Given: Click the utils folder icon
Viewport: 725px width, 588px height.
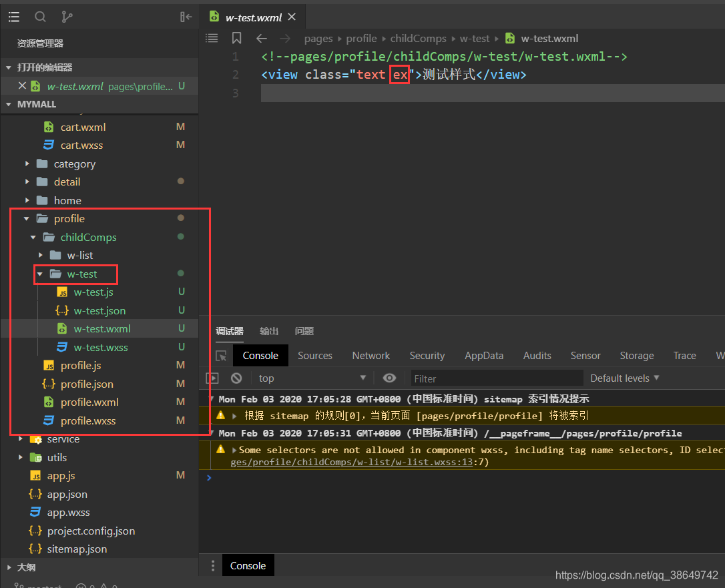Looking at the screenshot, I should click(35, 457).
